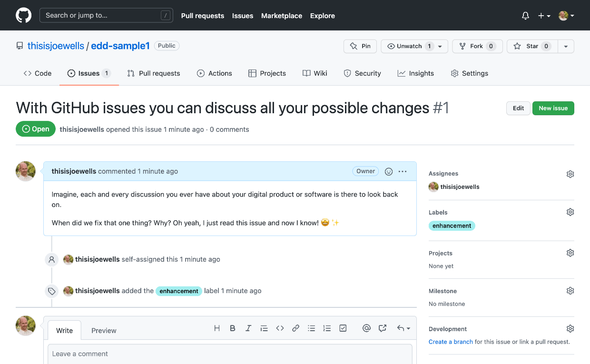Image resolution: width=590 pixels, height=364 pixels.
Task: Open the saved replies dropdown
Action: coord(403,328)
